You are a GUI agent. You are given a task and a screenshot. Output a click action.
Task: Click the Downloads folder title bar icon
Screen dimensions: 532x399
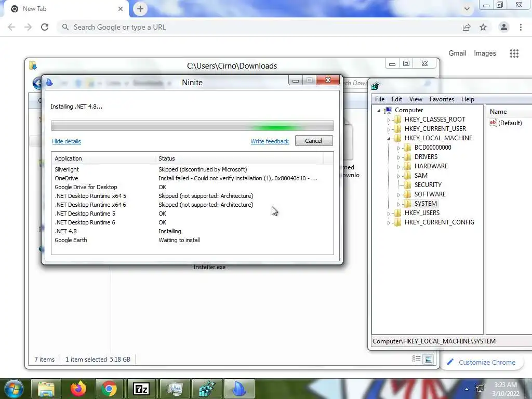(33, 65)
